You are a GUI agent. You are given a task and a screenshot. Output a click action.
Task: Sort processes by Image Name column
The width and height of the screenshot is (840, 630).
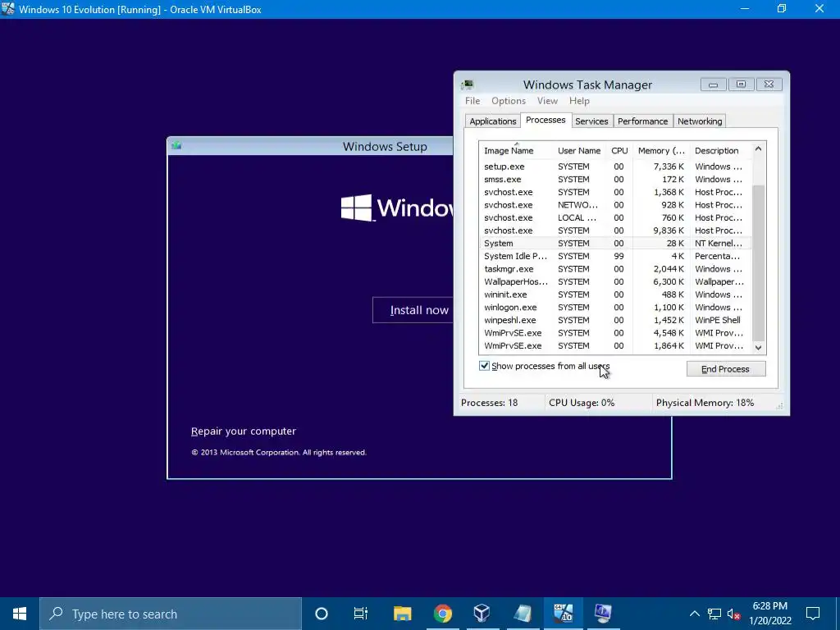515,151
